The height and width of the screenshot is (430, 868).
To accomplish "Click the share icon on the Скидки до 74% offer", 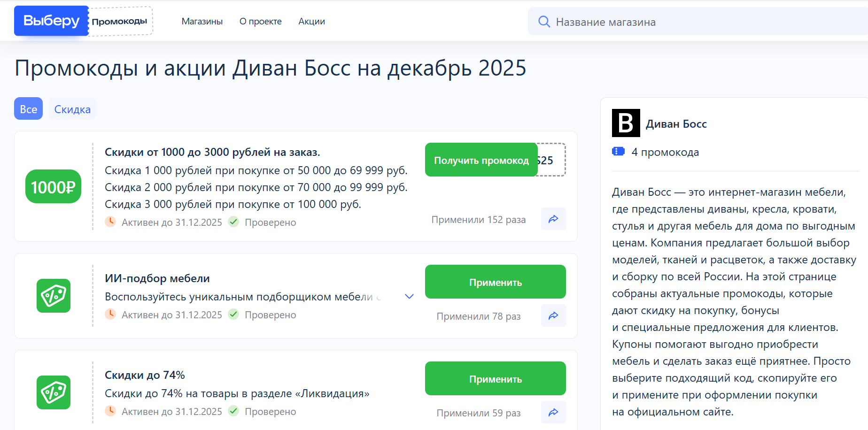I will tap(553, 412).
